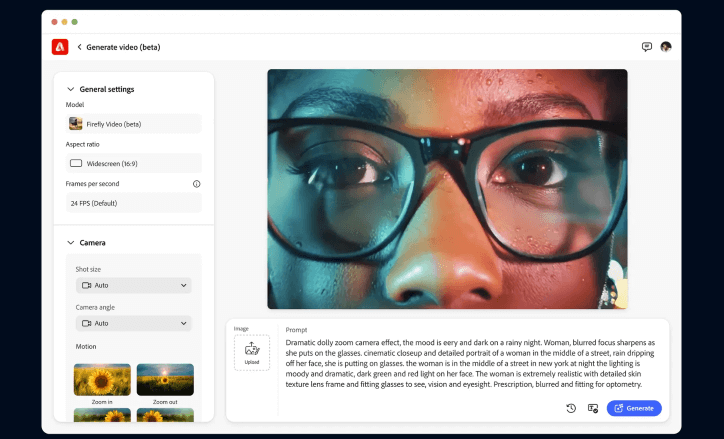724x439 pixels.
Task: Open the Camera angle Auto dropdown
Action: (x=133, y=323)
